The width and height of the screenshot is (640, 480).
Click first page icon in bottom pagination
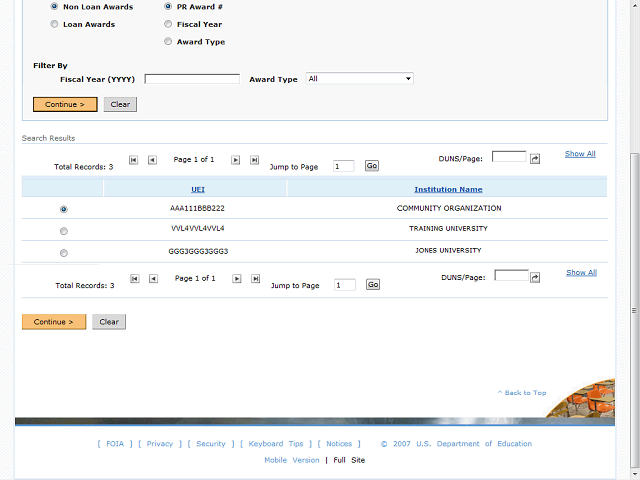click(x=135, y=279)
